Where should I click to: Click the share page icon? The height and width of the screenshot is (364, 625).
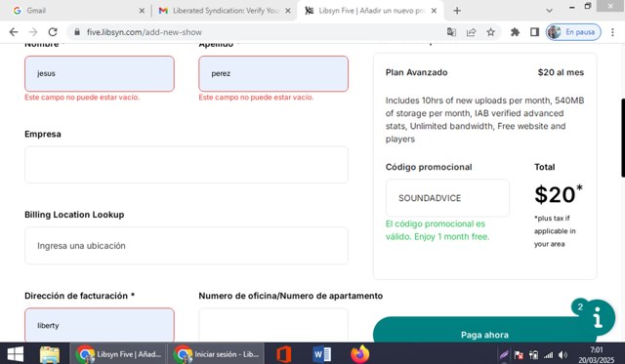point(471,32)
